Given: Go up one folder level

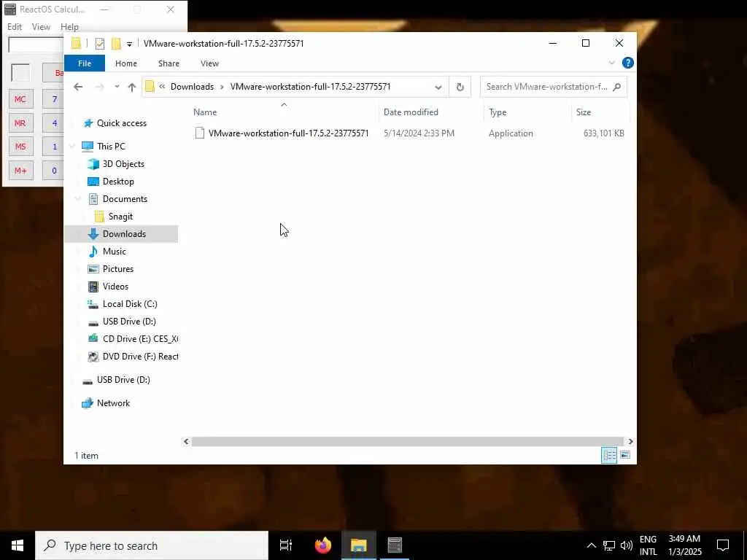Looking at the screenshot, I should [132, 87].
